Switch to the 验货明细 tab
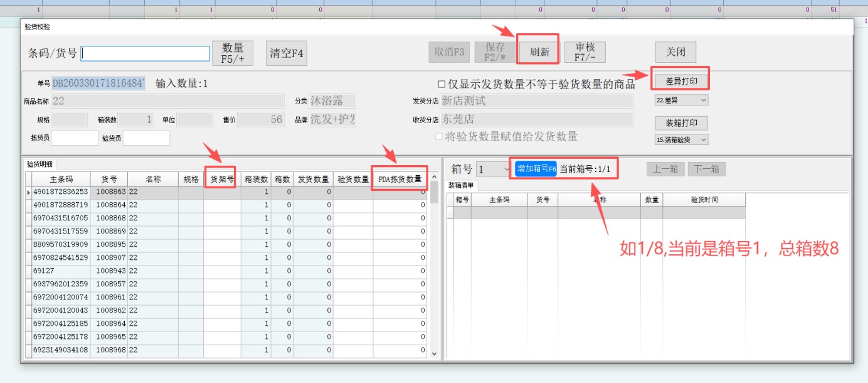The width and height of the screenshot is (868, 383). click(x=40, y=165)
